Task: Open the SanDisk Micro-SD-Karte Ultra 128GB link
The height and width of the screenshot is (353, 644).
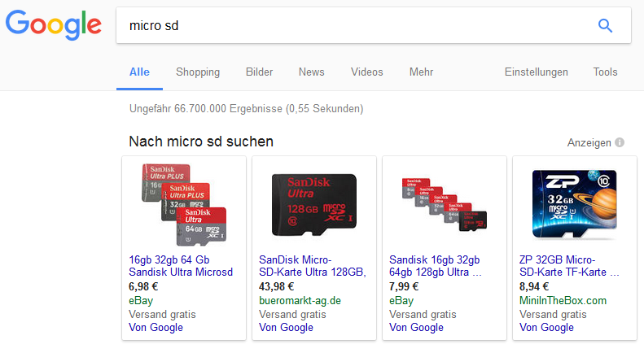Action: click(x=311, y=265)
